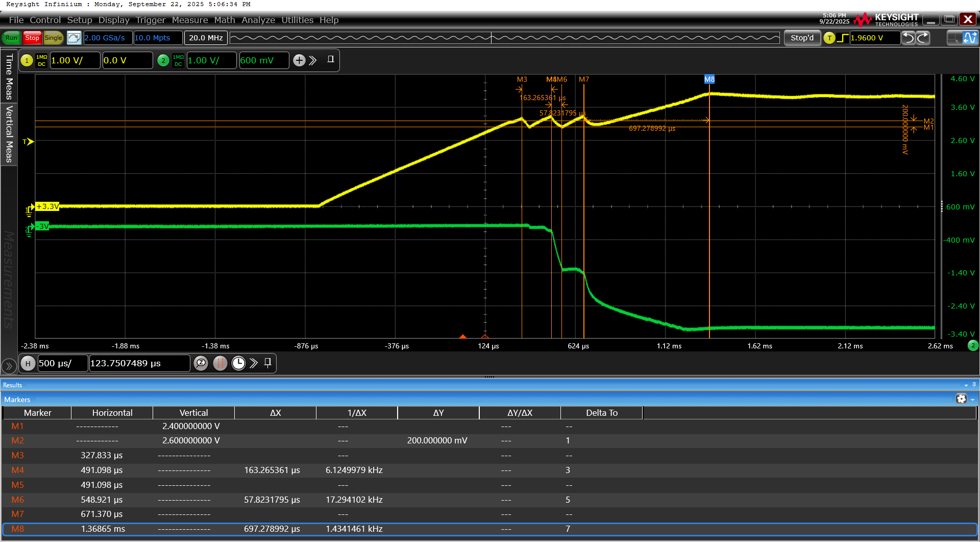The width and height of the screenshot is (980, 542).
Task: Click the M8 marker label on the waveform
Action: 709,79
